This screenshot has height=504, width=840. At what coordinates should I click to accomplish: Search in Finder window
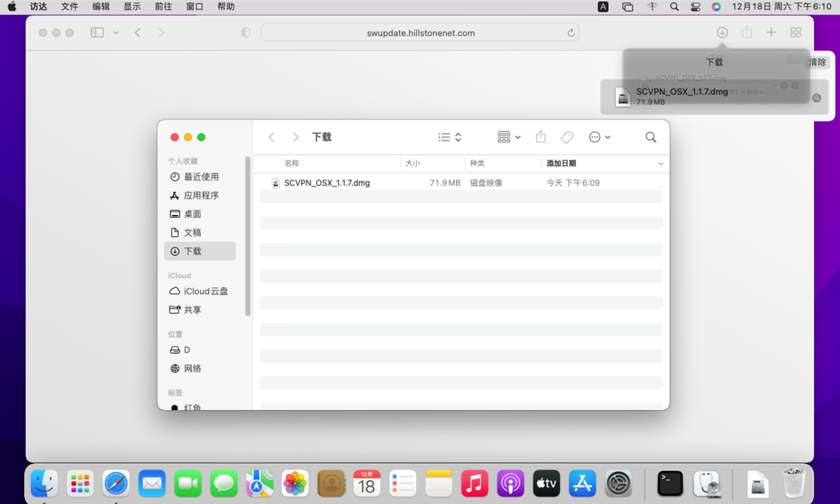click(651, 137)
